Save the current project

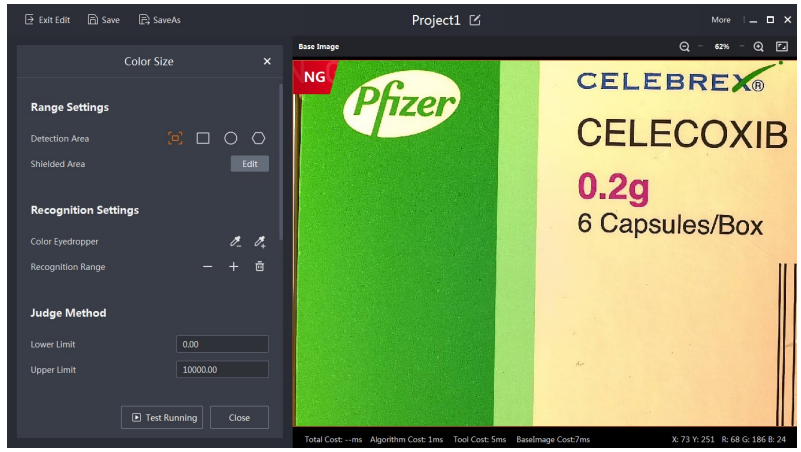point(104,20)
